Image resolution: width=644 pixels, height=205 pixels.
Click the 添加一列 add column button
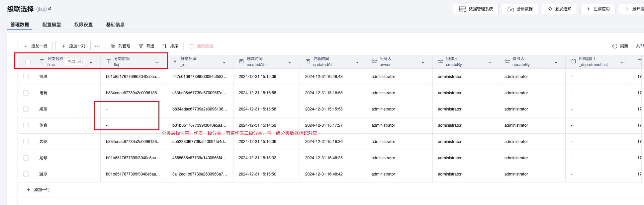pos(73,46)
